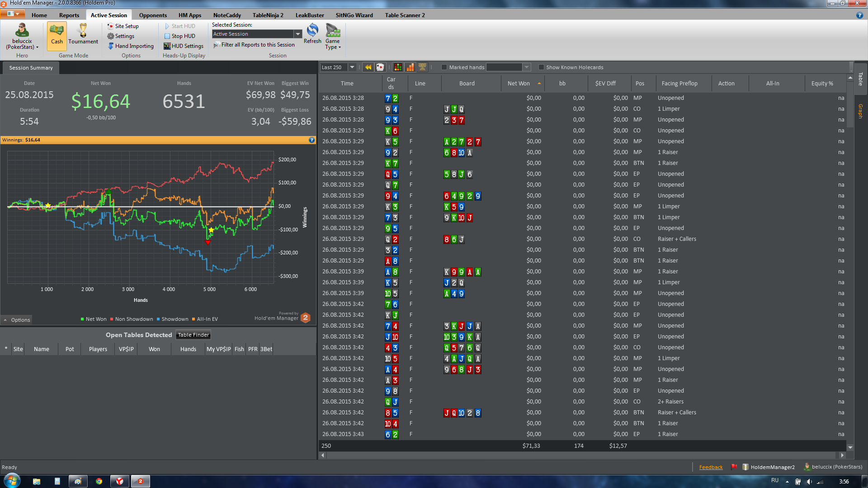
Task: Expand the Last 250 hands dropdown
Action: [352, 67]
